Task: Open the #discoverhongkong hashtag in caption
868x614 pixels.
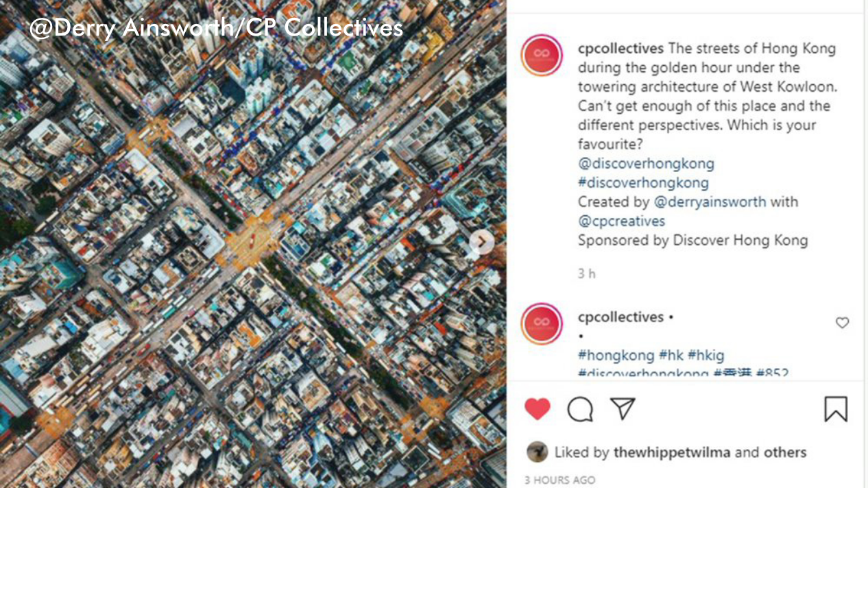Action: click(x=643, y=183)
